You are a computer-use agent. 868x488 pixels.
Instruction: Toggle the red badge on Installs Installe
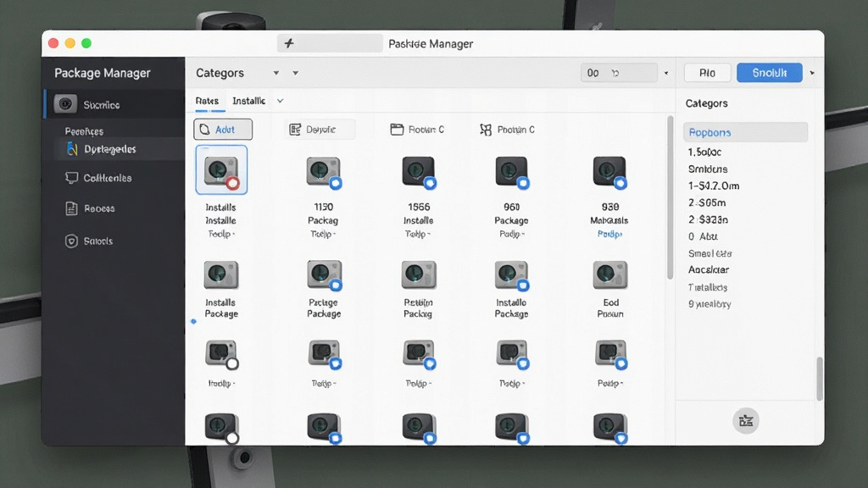pyautogui.click(x=232, y=183)
